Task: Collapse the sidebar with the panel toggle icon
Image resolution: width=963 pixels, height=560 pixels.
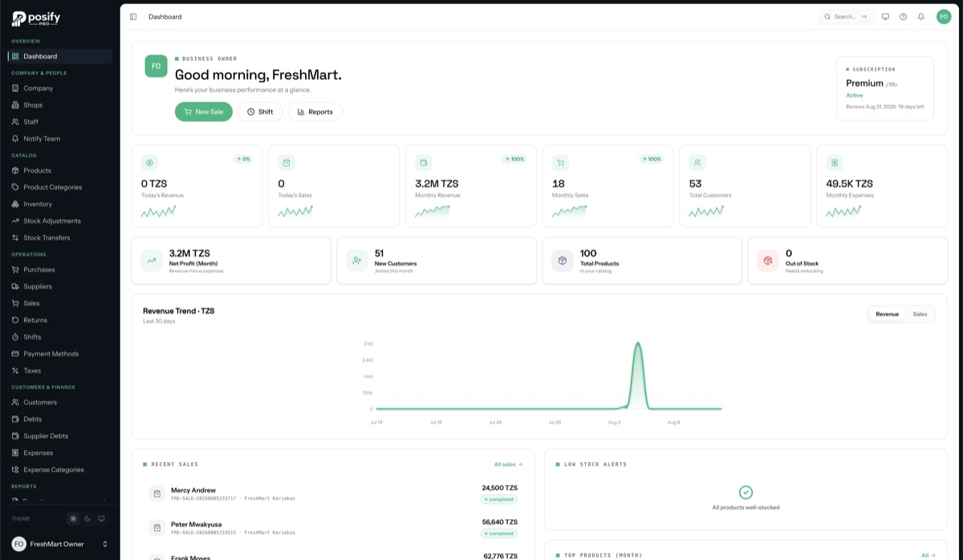Action: tap(133, 17)
